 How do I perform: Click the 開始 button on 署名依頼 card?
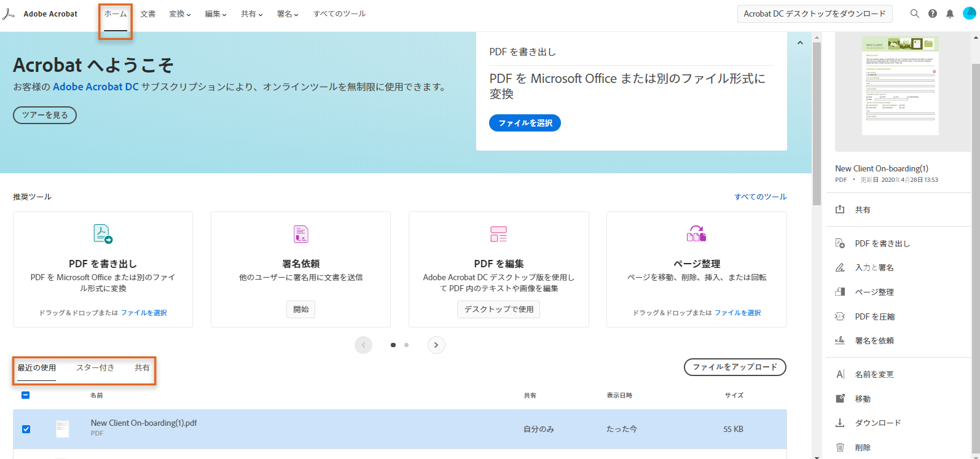pos(301,309)
